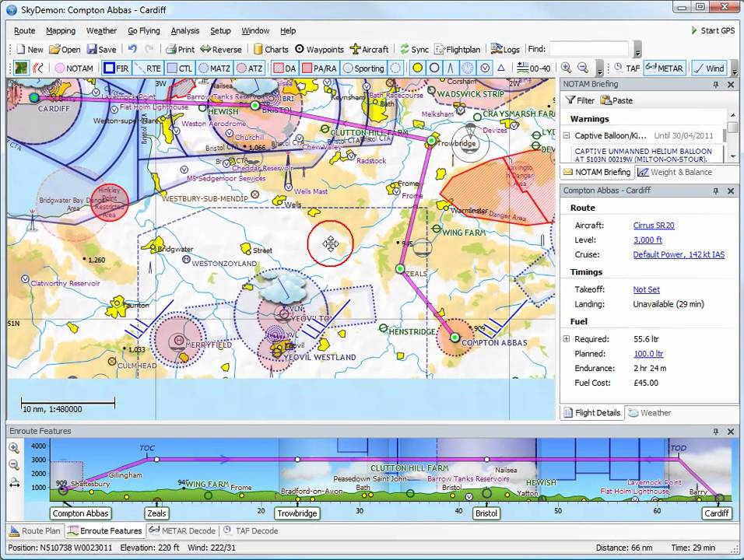Generate a Flightplan form
This screenshot has height=560, width=744.
457,49
